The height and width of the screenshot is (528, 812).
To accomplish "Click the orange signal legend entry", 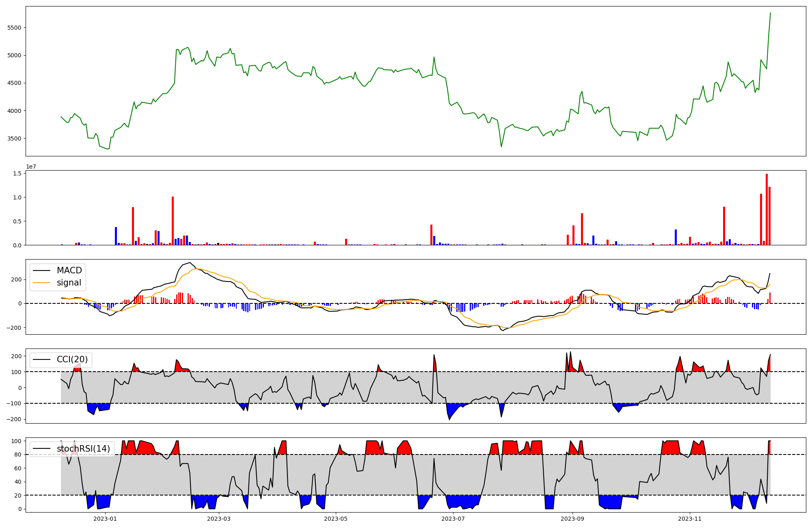I will click(x=69, y=283).
